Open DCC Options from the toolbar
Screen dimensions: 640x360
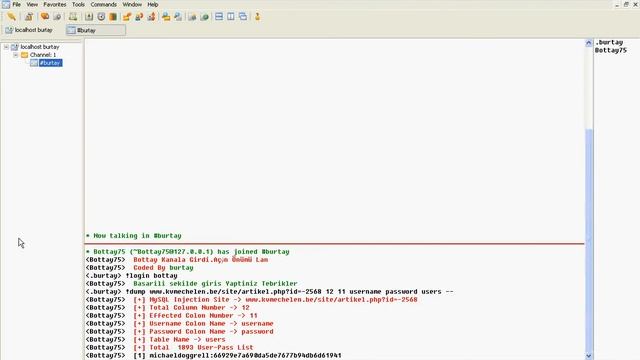[x=151, y=17]
